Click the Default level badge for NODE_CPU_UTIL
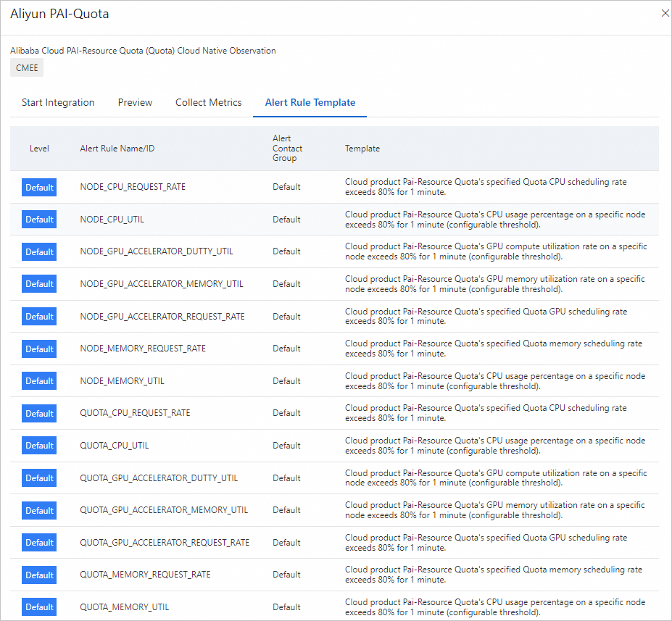The height and width of the screenshot is (621, 672). [x=39, y=220]
